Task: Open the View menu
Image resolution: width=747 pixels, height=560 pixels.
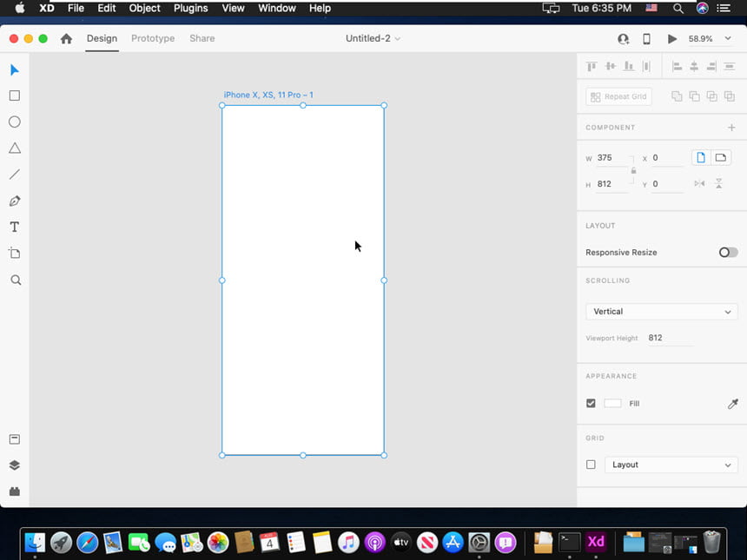Action: tap(233, 8)
